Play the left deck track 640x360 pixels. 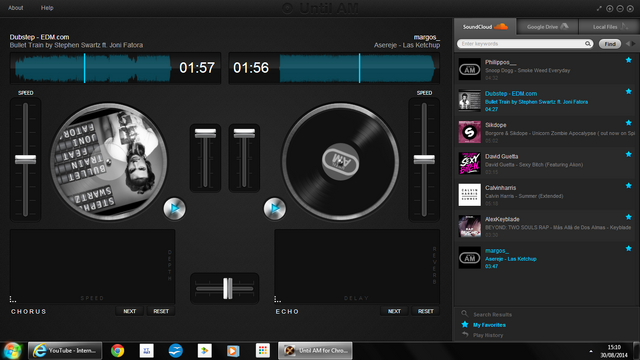click(174, 209)
